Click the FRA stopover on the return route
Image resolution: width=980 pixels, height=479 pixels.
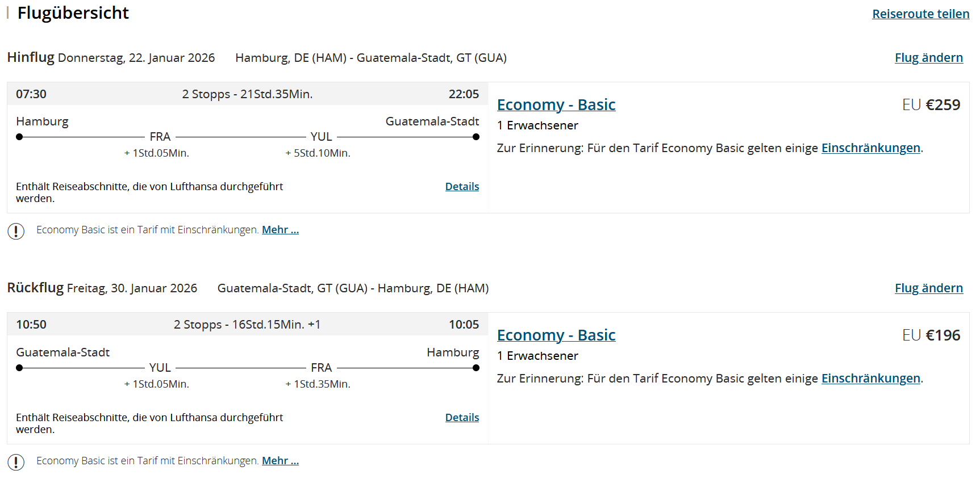(321, 368)
